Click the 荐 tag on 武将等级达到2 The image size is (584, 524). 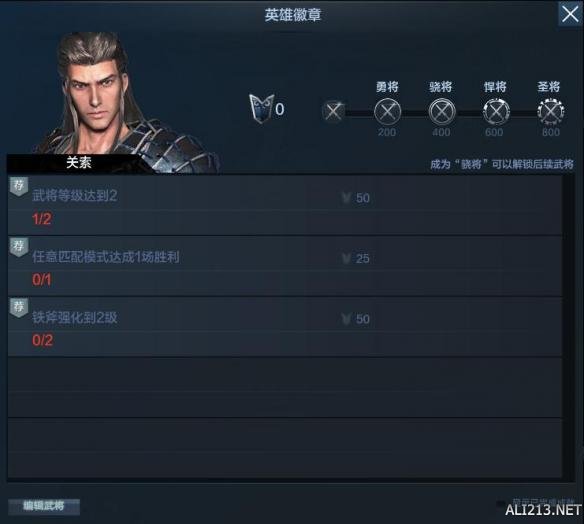19,186
